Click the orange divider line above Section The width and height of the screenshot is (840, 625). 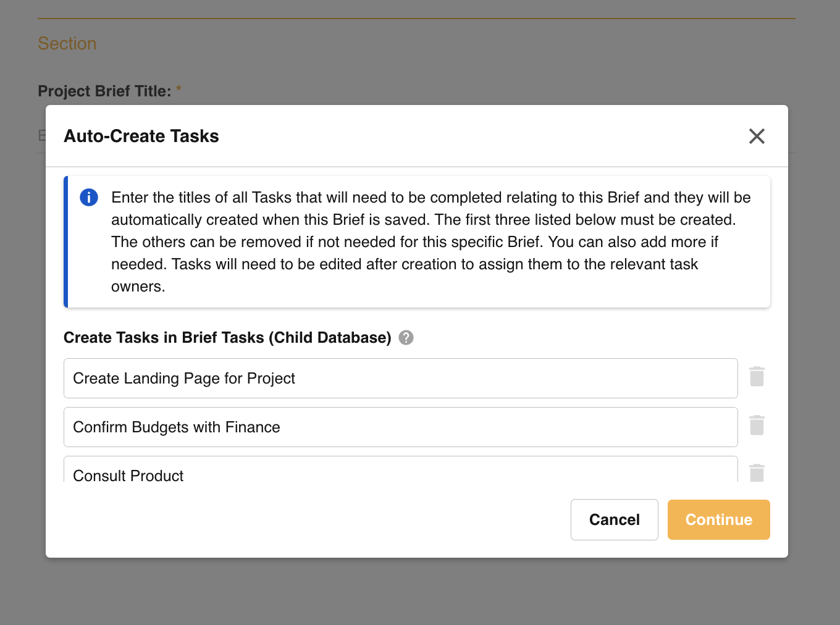416,19
